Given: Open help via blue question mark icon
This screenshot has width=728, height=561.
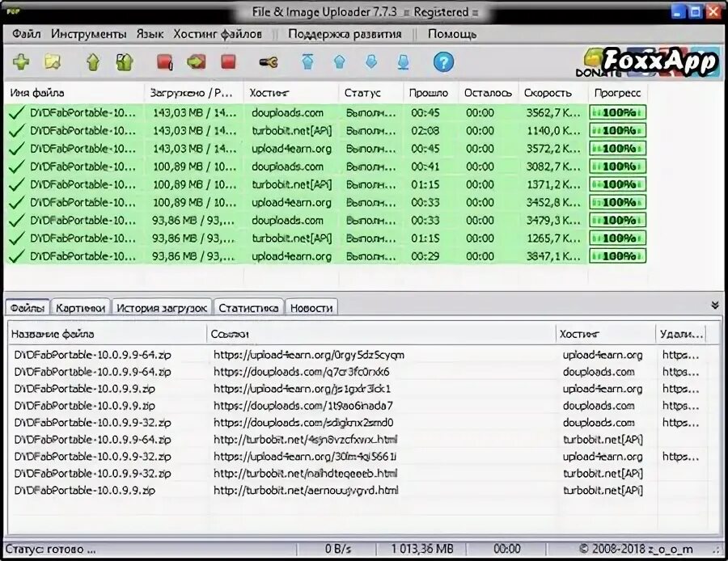Looking at the screenshot, I should pos(443,61).
